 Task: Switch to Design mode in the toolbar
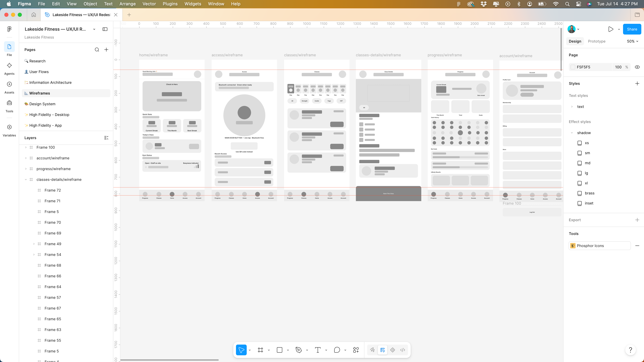pyautogui.click(x=383, y=350)
